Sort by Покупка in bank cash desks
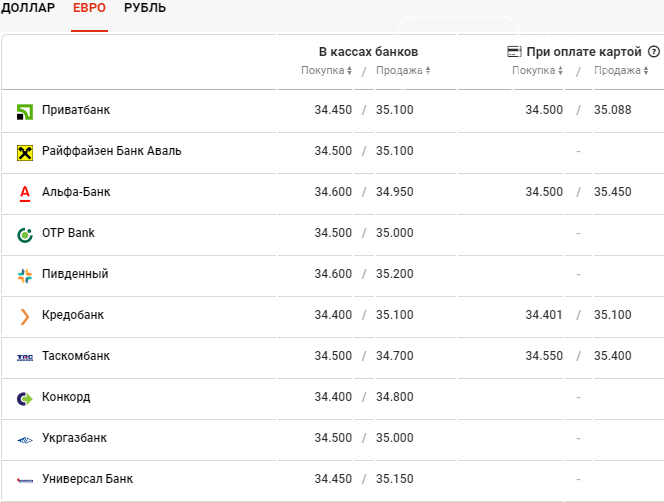 (x=326, y=70)
